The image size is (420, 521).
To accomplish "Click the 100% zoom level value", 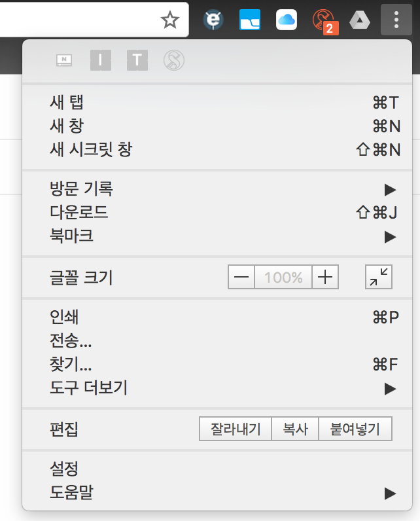I will pos(283,277).
